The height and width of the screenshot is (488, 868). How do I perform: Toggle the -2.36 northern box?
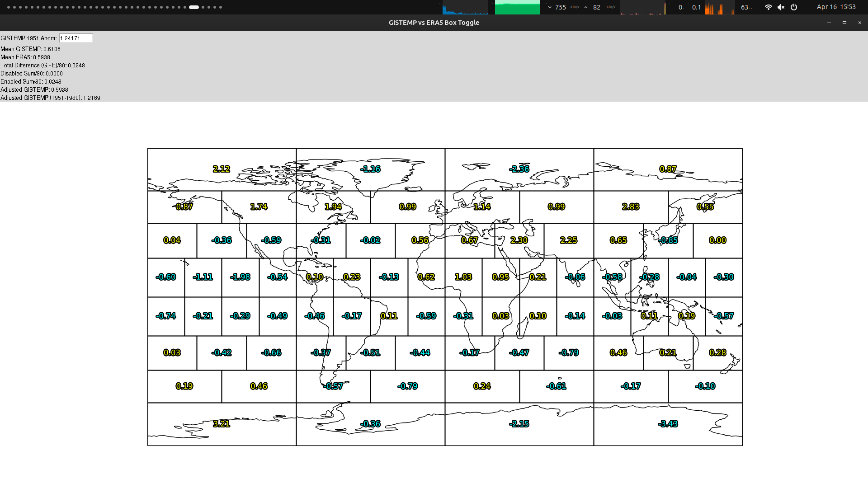[x=519, y=169]
